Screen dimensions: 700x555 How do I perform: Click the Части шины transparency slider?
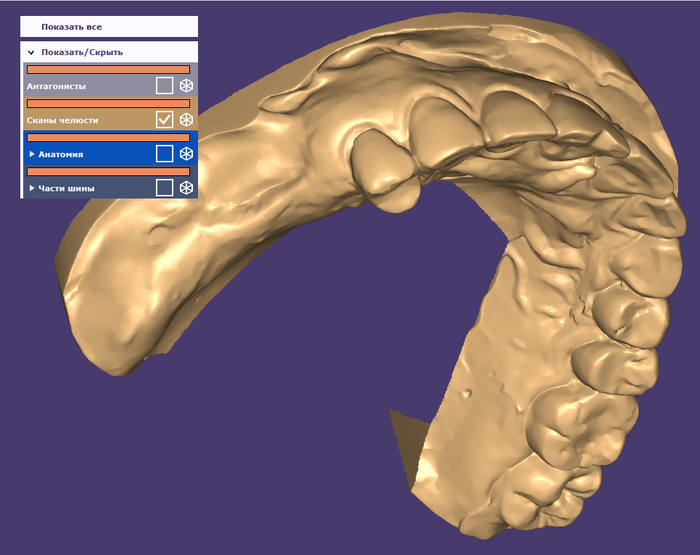point(108,171)
